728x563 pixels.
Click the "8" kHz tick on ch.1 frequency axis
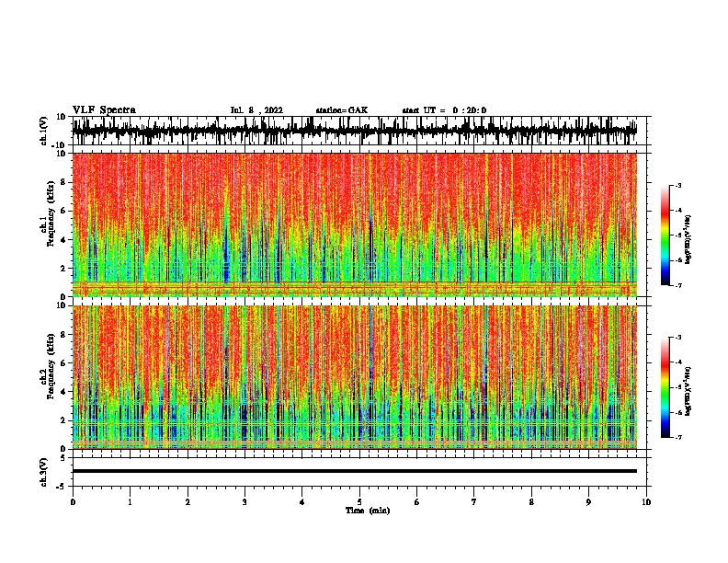click(x=64, y=182)
